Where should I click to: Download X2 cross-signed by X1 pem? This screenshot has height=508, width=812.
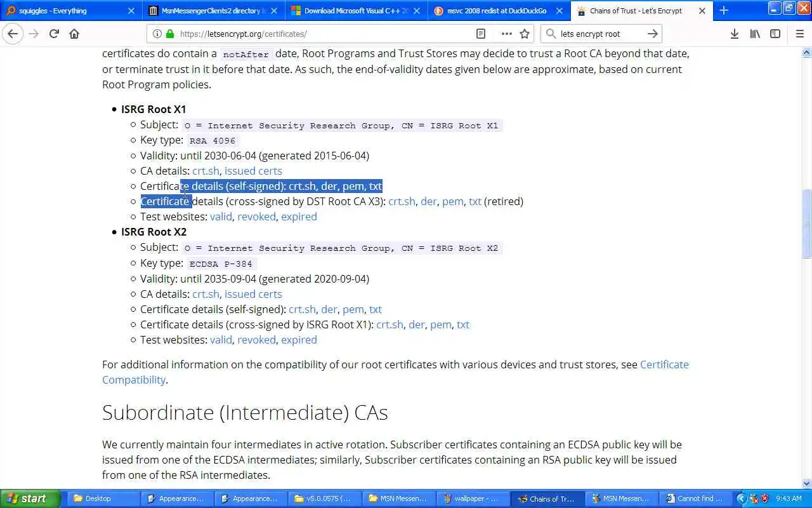441,324
